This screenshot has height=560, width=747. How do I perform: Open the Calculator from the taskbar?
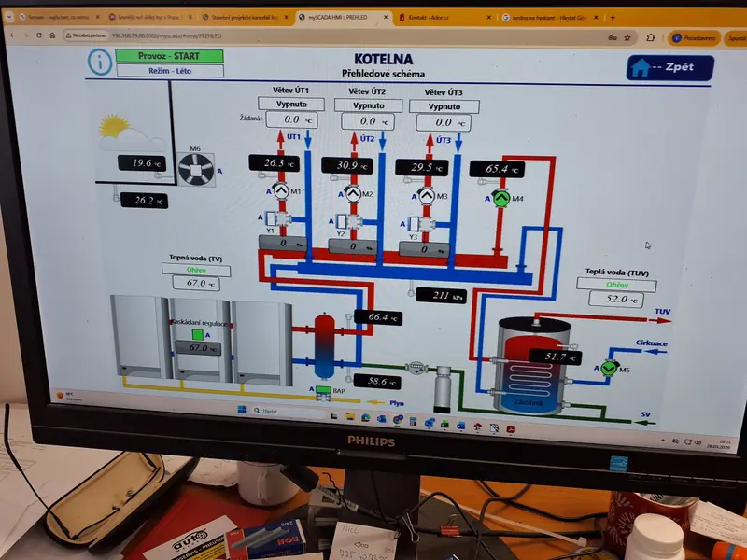[x=413, y=422]
